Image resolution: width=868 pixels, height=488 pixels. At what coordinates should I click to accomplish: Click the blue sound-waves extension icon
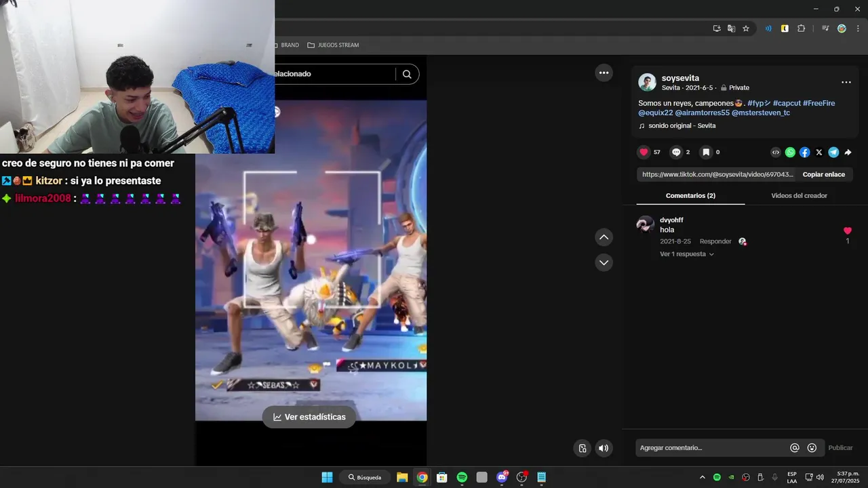(768, 28)
